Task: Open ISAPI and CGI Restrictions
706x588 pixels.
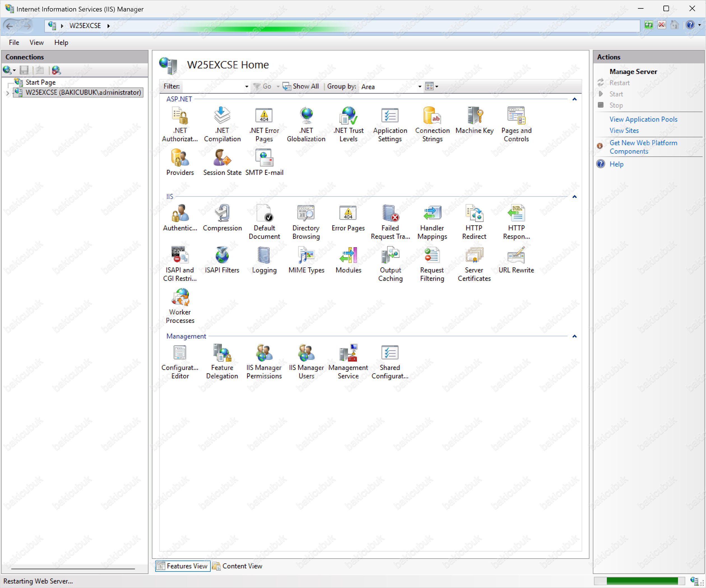Action: tap(180, 264)
